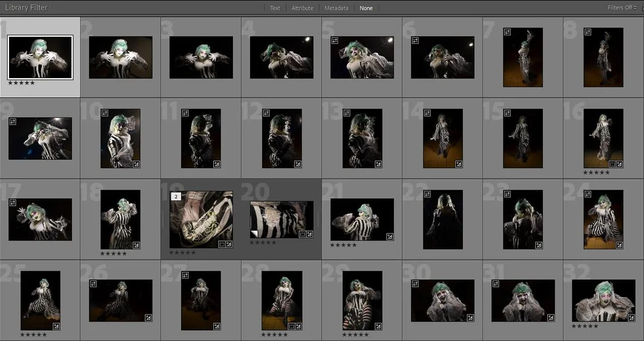
Task: Click the star rating under photo 21
Action: point(343,245)
